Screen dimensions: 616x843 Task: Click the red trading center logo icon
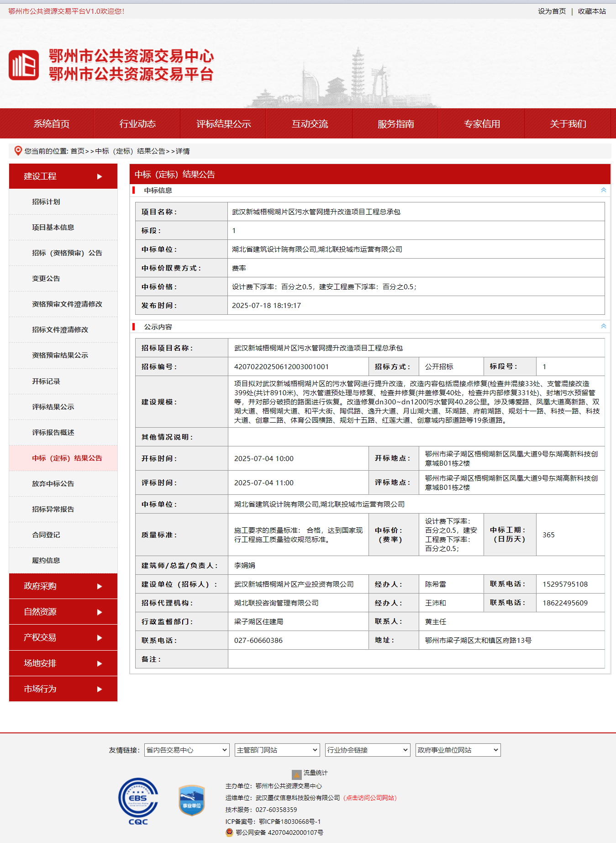(24, 65)
